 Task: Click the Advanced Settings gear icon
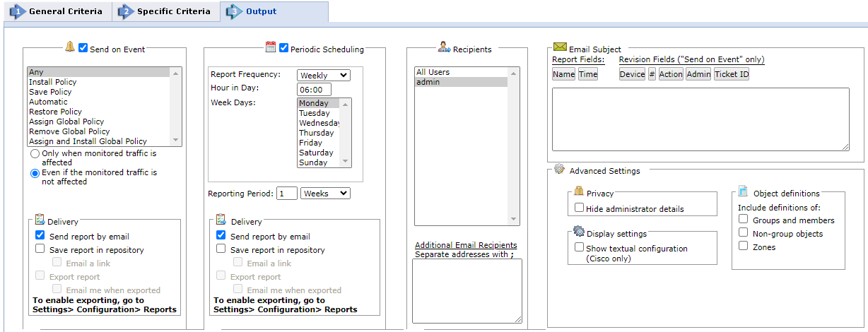[559, 170]
